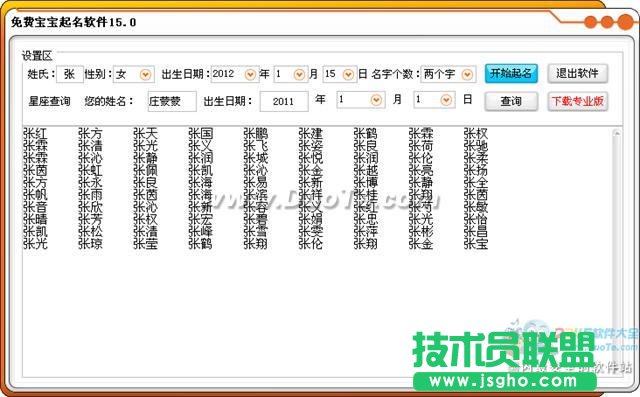This screenshot has width=640, height=397.
Task: Click the 星座查询 label
Action: (x=49, y=101)
